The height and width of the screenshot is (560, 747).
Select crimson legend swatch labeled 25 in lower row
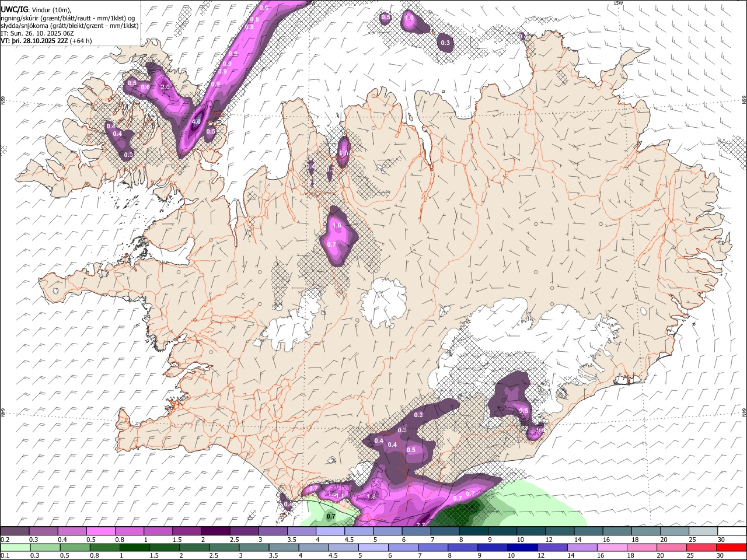tap(701, 547)
